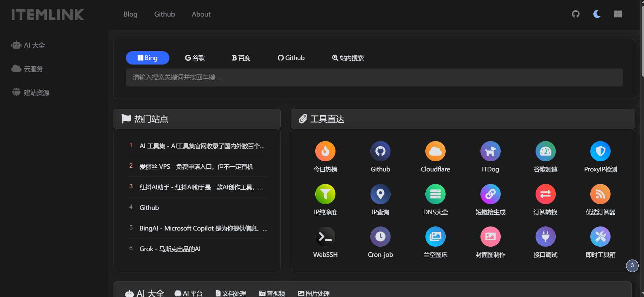The width and height of the screenshot is (644, 297).
Task: Go to AI 大全 in sidebar
Action: click(28, 45)
